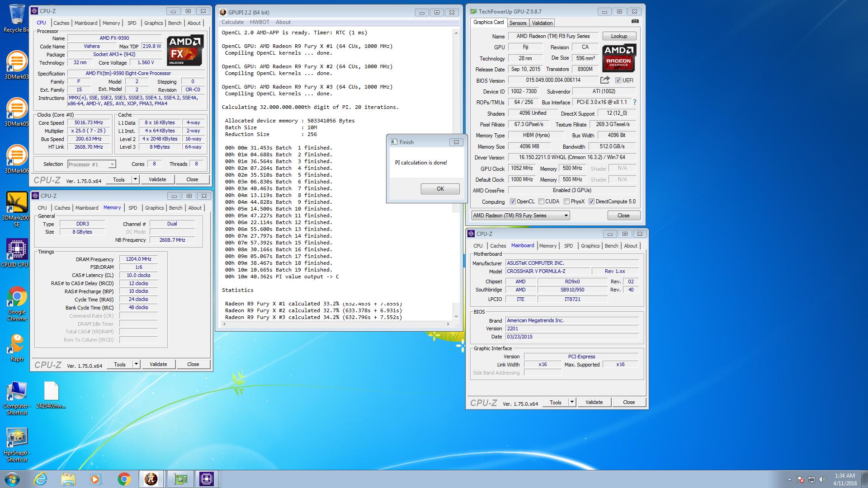The image size is (868, 488).
Task: Launch the 3DMark05 desktop shortcut
Action: click(16, 112)
